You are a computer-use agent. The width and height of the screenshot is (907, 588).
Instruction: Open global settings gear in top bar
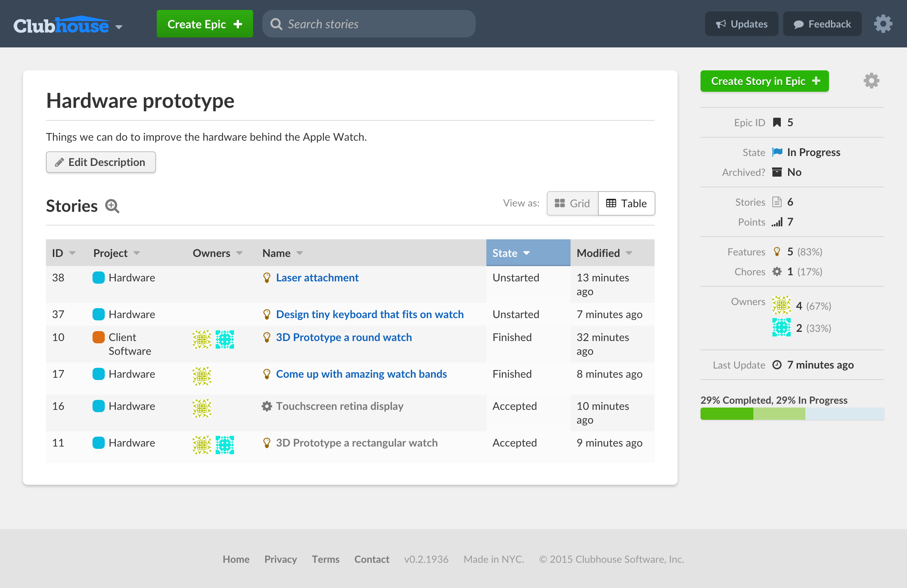point(883,24)
